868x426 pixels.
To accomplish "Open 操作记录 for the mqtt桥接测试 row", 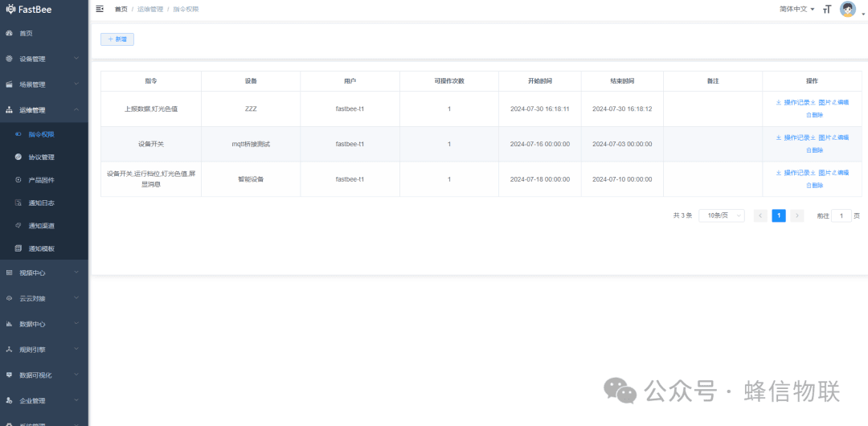I will pos(793,137).
